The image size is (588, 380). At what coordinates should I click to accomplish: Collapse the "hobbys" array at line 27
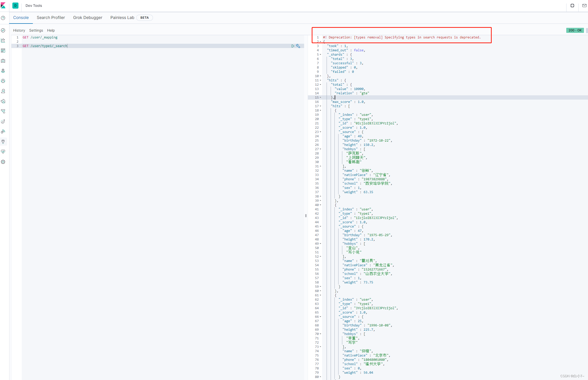point(321,149)
